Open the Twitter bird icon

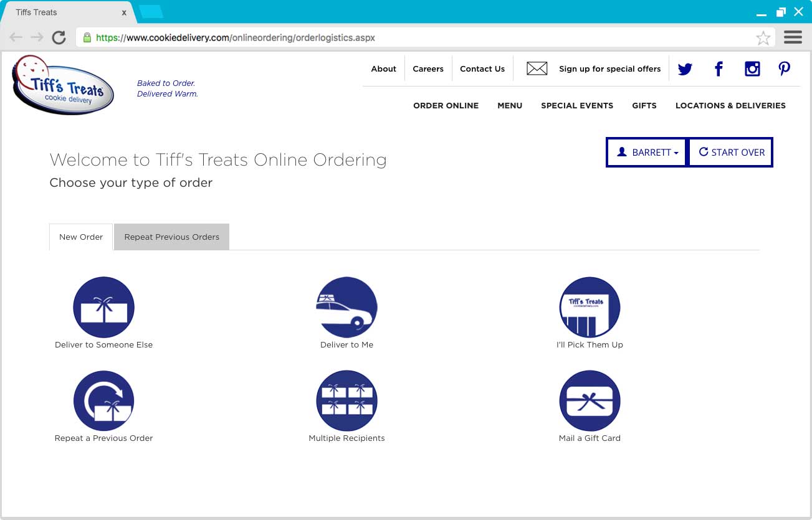point(685,69)
